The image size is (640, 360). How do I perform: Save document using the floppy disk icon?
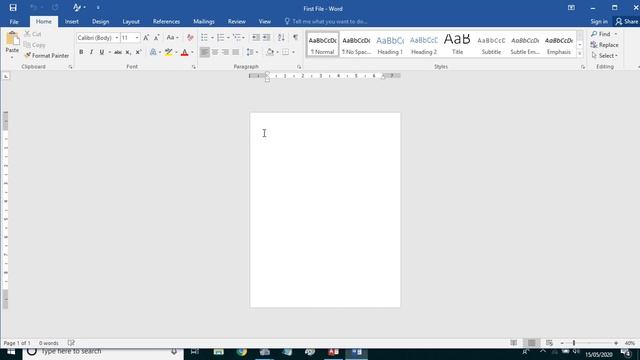point(13,7)
